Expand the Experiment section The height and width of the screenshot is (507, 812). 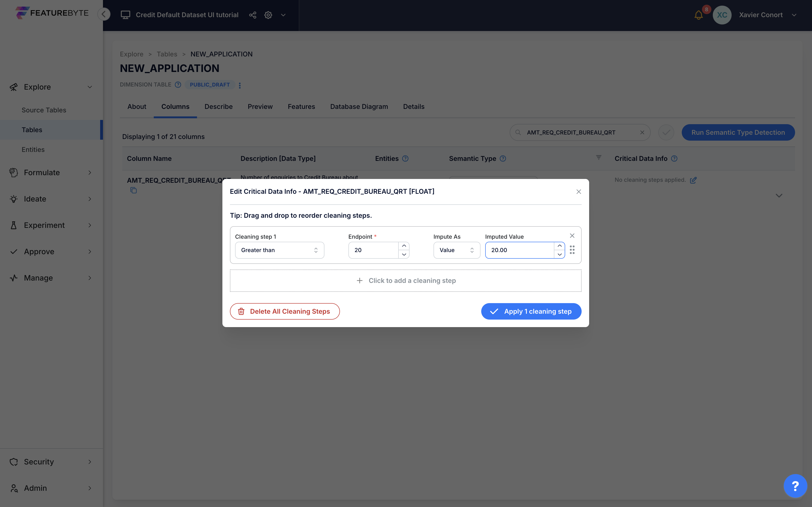click(90, 225)
